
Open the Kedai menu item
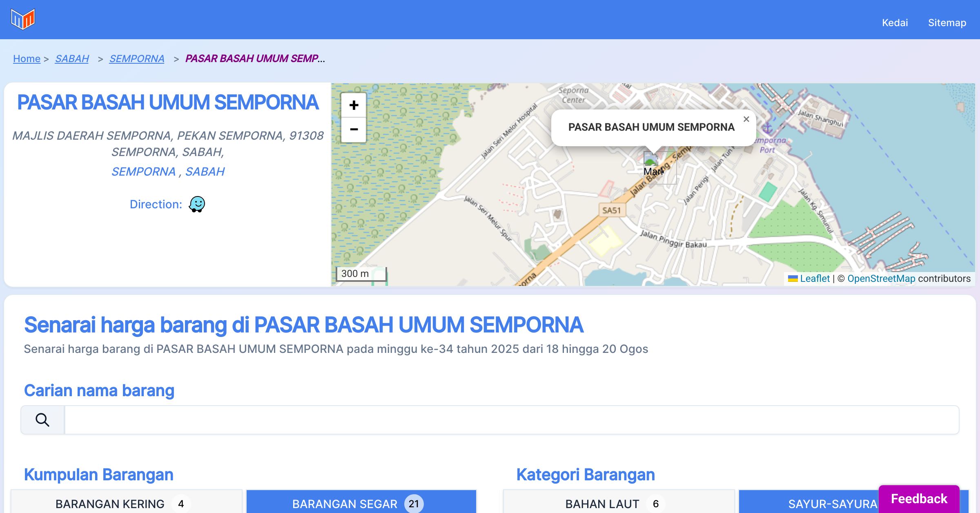pyautogui.click(x=895, y=22)
